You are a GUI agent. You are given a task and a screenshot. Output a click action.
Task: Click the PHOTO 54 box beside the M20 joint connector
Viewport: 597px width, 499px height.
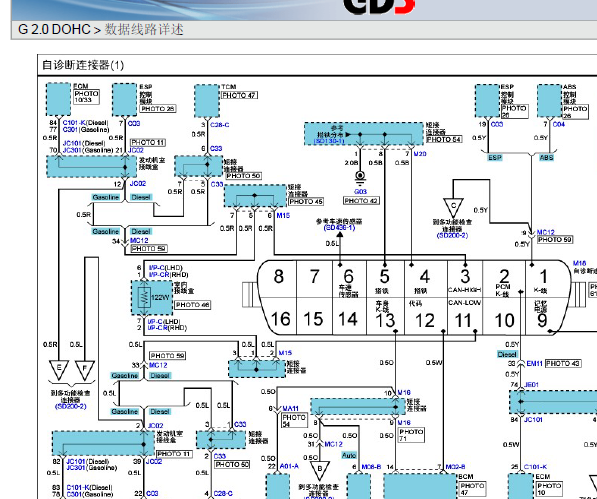click(444, 139)
